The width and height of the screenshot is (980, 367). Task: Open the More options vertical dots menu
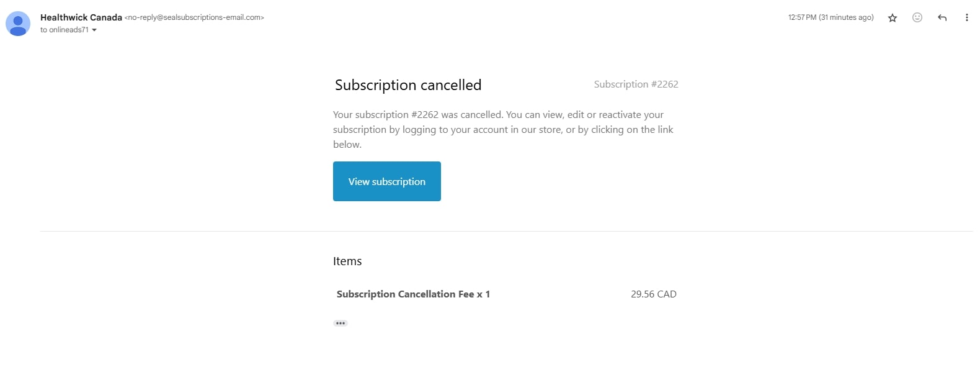click(x=966, y=17)
